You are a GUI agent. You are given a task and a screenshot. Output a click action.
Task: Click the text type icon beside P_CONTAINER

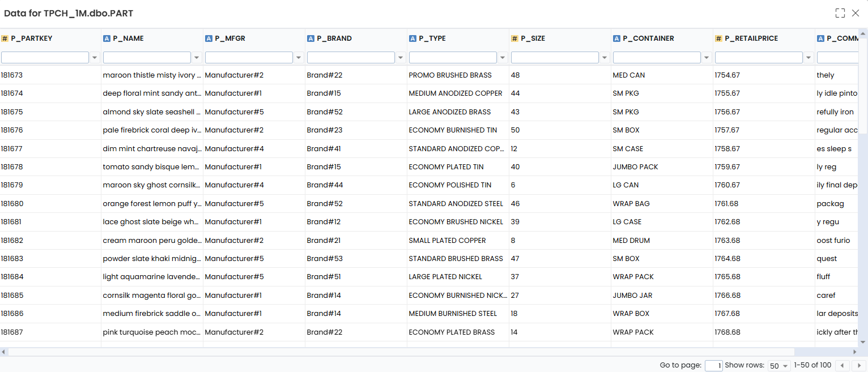(616, 39)
